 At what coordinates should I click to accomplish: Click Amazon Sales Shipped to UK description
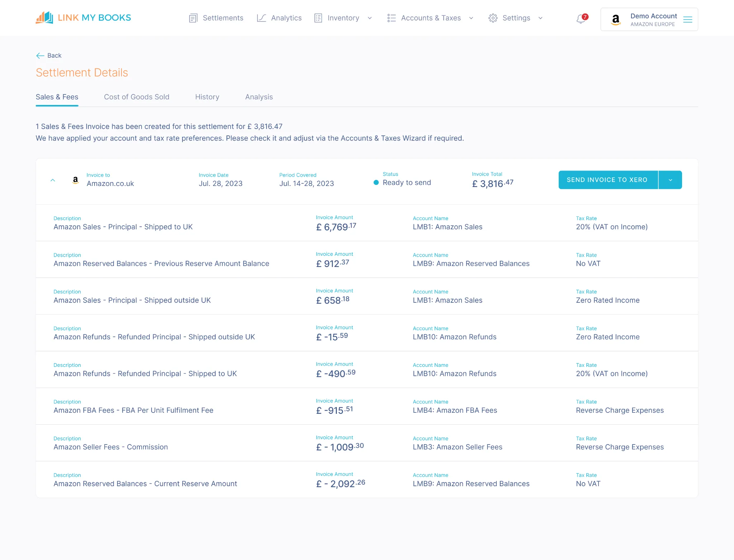tap(123, 227)
